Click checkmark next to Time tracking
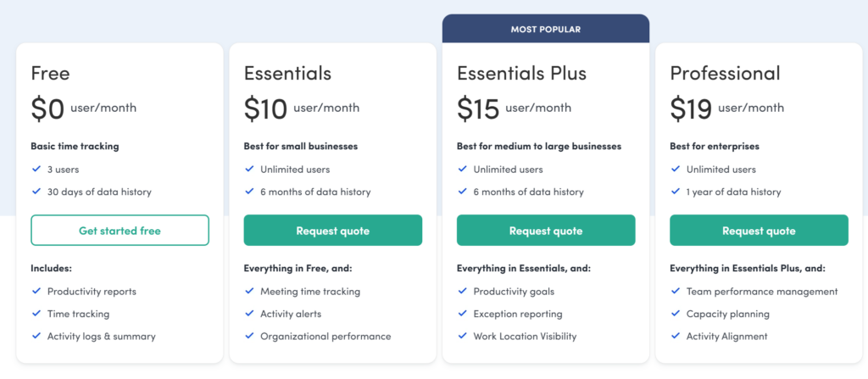The height and width of the screenshot is (379, 868). point(36,314)
